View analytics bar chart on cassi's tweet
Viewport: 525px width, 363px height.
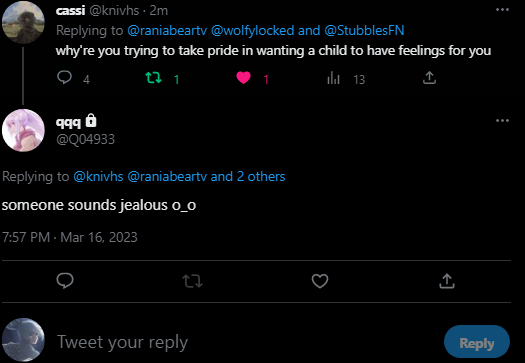click(x=333, y=78)
